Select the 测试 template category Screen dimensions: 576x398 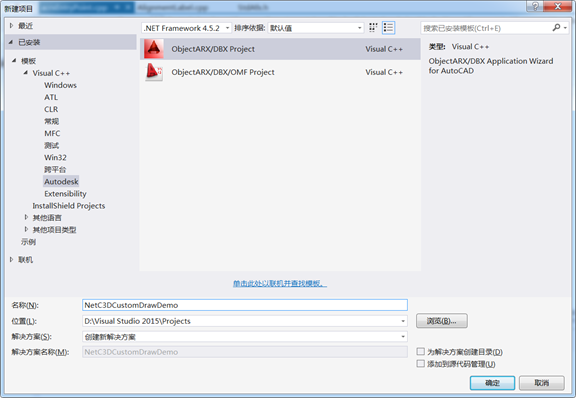coord(51,146)
